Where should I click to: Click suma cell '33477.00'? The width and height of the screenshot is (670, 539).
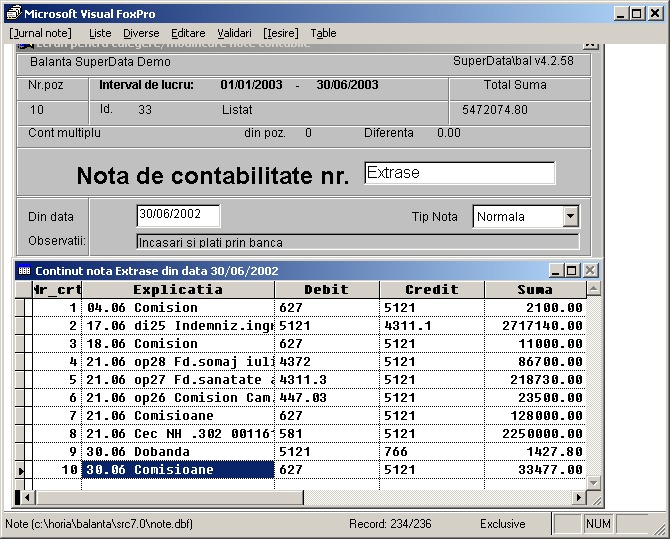coord(535,469)
